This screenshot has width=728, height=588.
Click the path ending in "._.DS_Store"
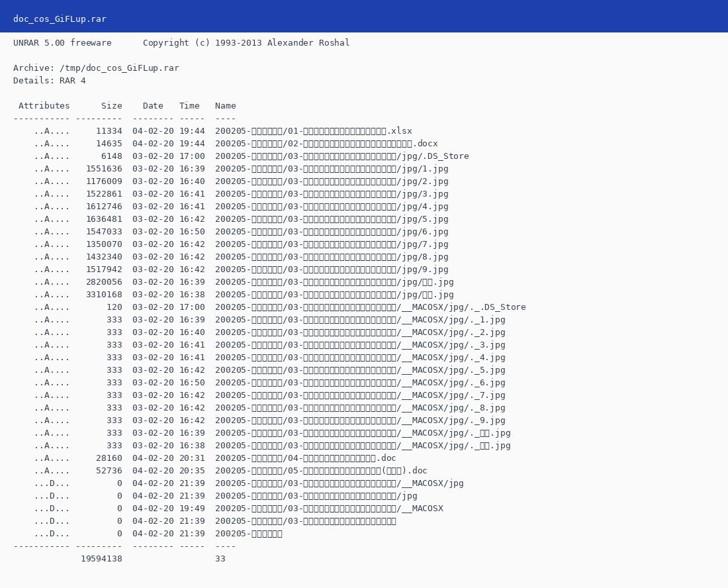(x=371, y=307)
